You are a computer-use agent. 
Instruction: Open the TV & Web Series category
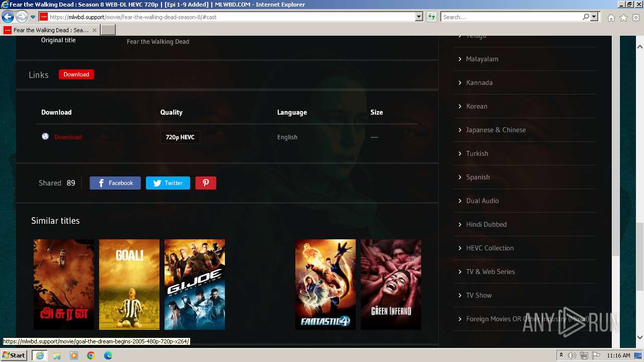pos(491,271)
